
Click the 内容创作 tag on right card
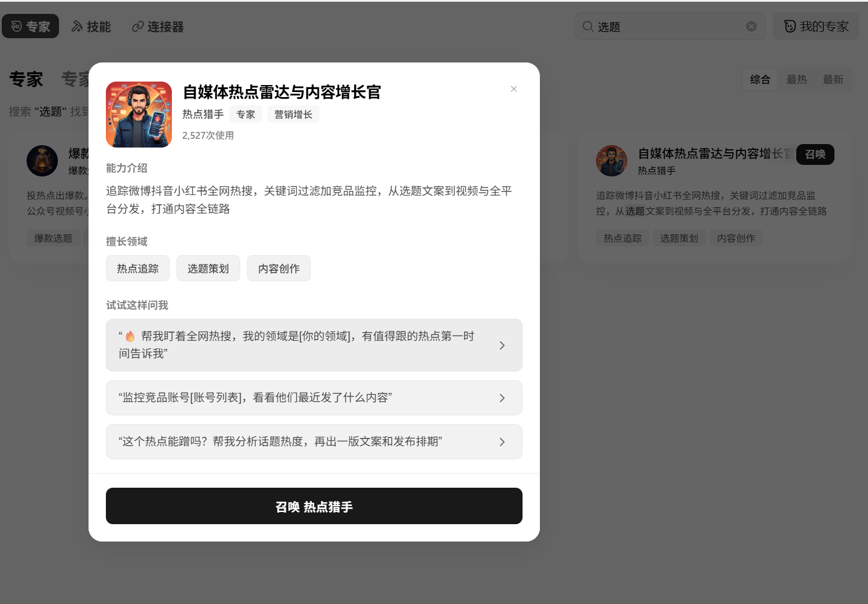point(736,238)
